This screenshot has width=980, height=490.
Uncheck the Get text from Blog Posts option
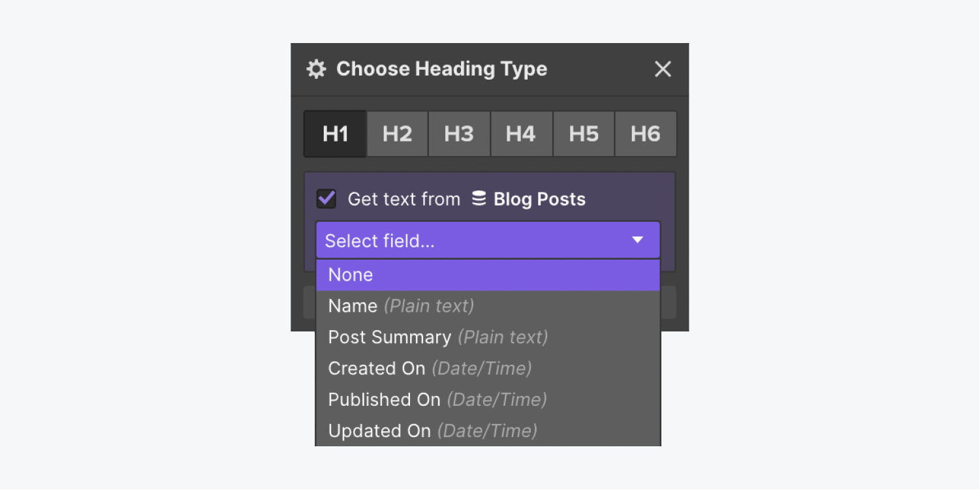point(326,199)
